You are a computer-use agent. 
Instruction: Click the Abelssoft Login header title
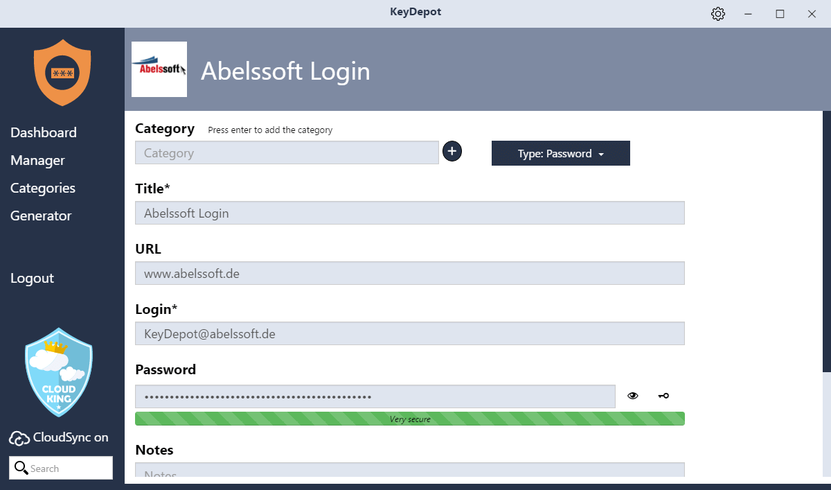[x=285, y=71]
